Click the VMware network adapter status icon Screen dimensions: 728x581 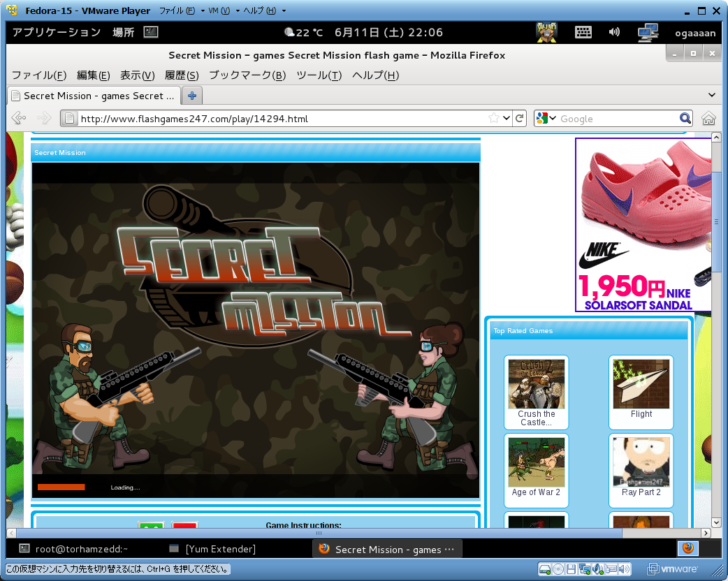[585, 569]
